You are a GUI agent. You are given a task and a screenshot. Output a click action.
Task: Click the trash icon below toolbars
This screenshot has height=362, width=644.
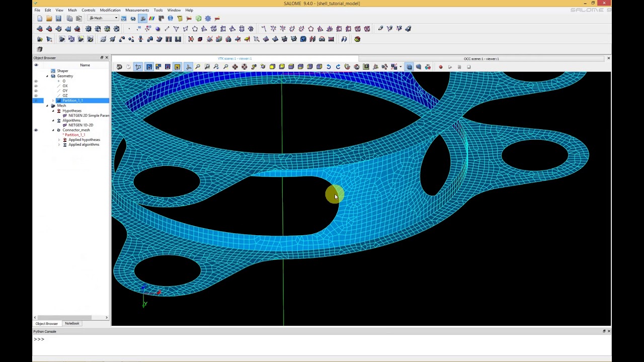click(40, 49)
